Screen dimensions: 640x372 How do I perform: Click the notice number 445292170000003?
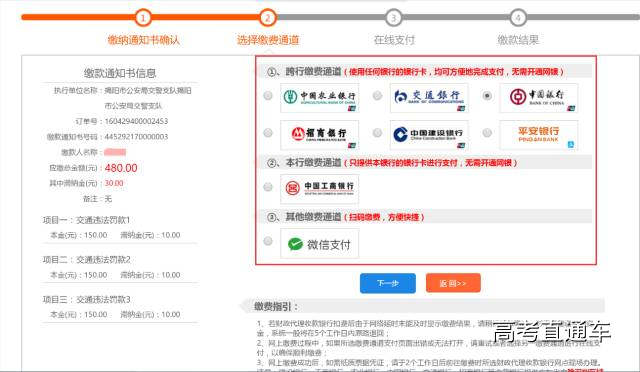pos(136,137)
